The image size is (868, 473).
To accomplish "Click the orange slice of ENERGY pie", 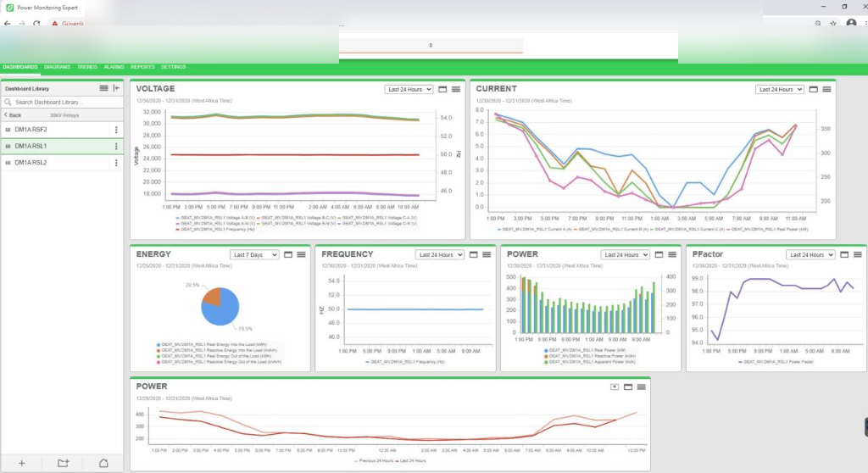I will click(x=211, y=297).
